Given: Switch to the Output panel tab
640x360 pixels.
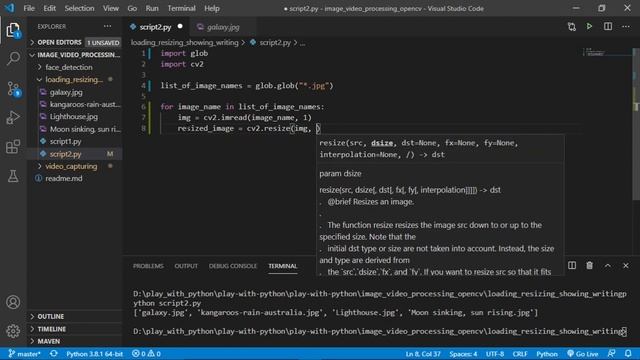Looking at the screenshot, I should (186, 266).
